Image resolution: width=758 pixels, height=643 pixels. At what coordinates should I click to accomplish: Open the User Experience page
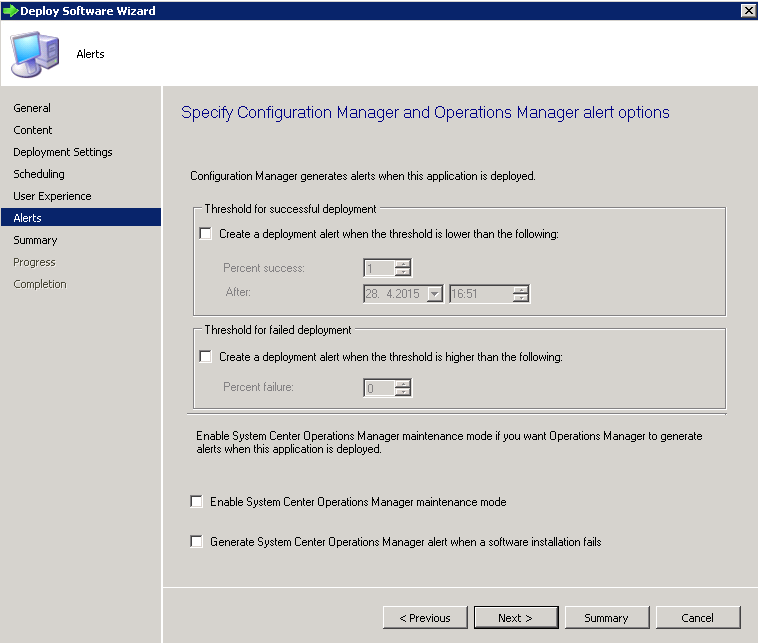[52, 196]
